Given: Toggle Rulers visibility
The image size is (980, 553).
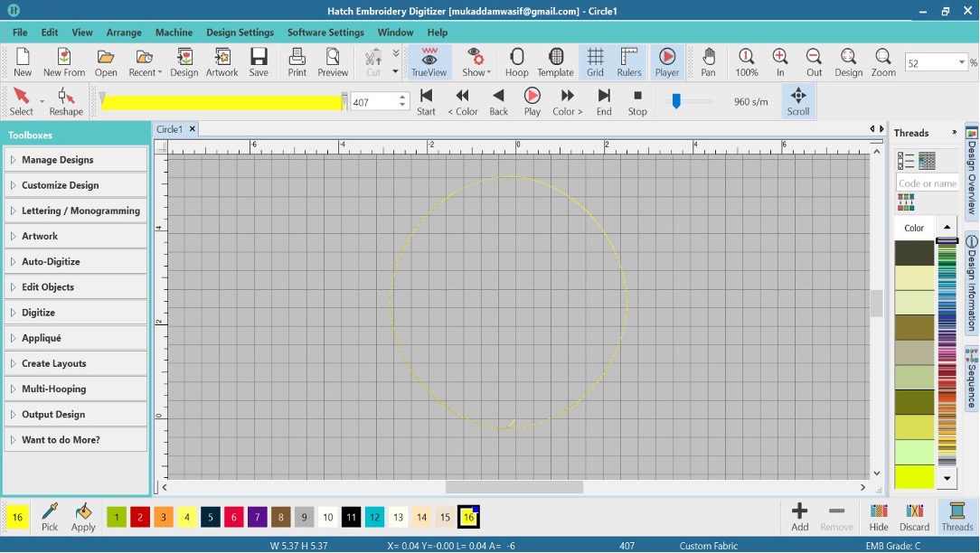Looking at the screenshot, I should 629,61.
